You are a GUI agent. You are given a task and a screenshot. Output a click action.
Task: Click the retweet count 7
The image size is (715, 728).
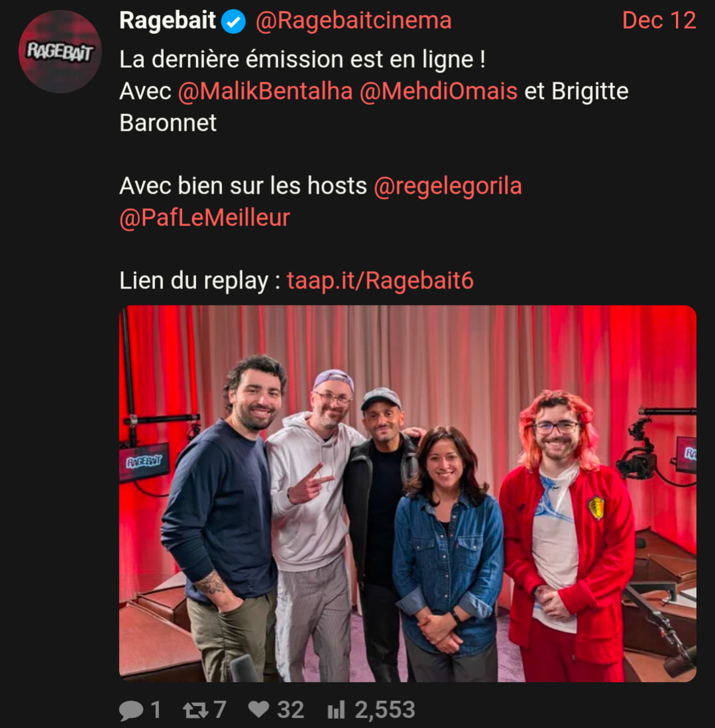[220, 710]
